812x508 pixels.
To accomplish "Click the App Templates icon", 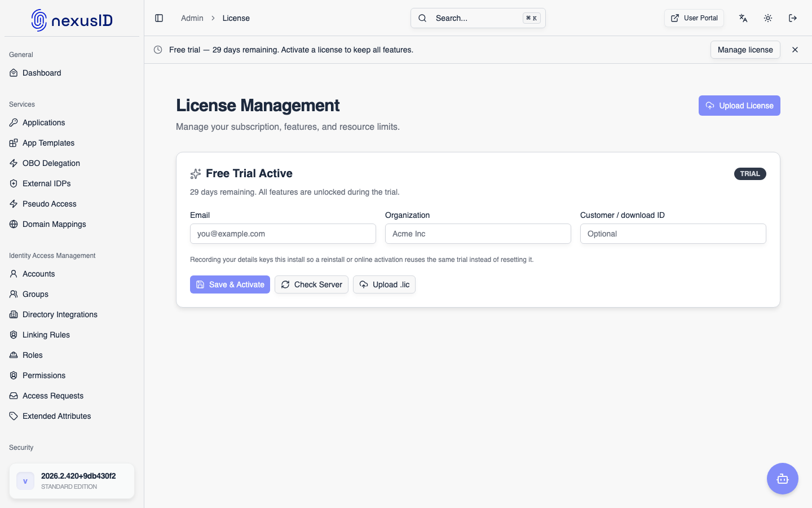I will (x=14, y=143).
